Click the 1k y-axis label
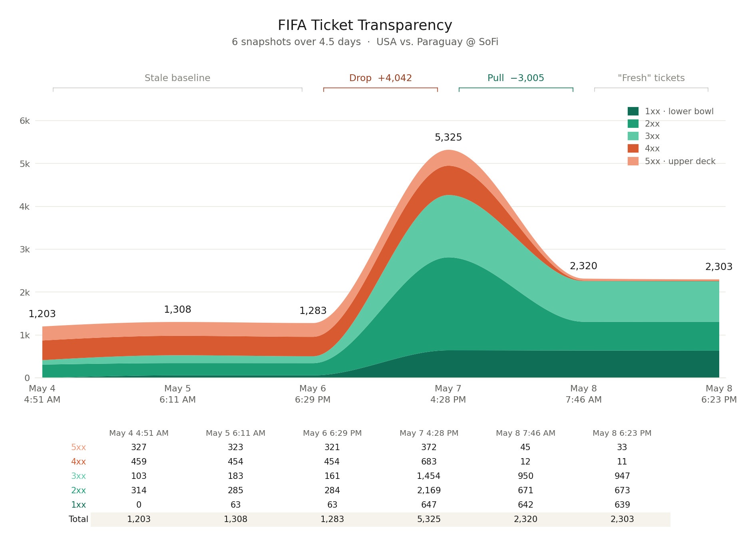Viewport: 756px width, 546px height. point(25,335)
